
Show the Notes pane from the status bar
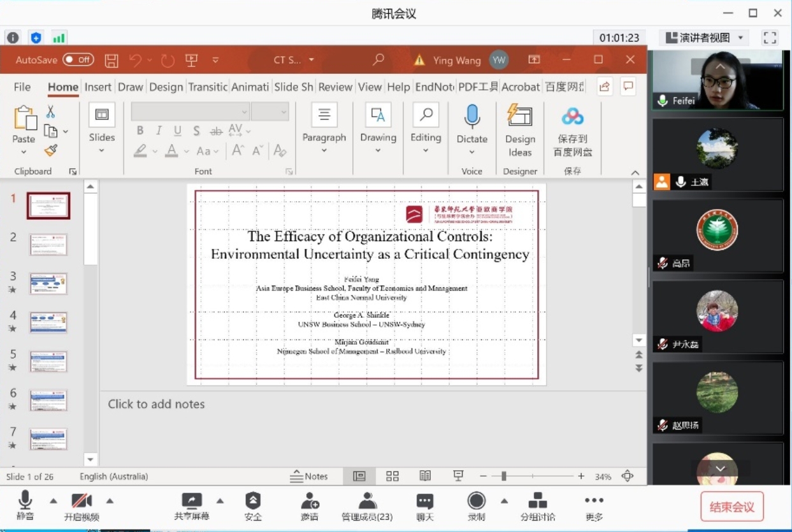pyautogui.click(x=309, y=477)
